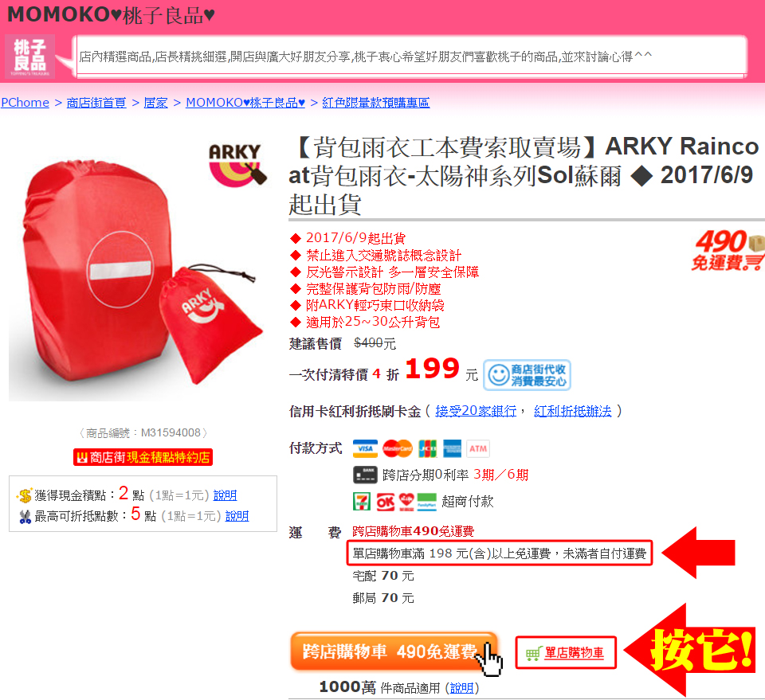Screen dimensions: 765x700
Task: Open 接受20家銀行 link
Action: click(x=476, y=412)
